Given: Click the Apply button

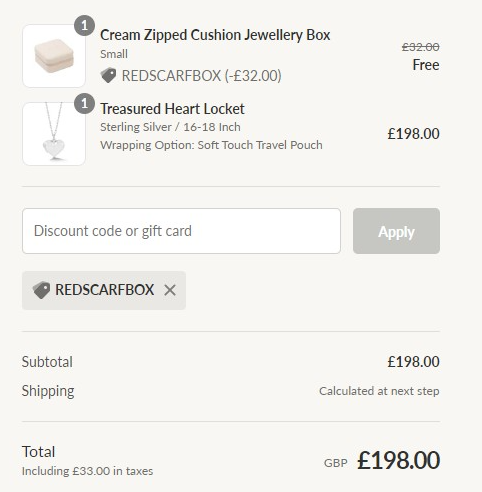Looking at the screenshot, I should [396, 231].
